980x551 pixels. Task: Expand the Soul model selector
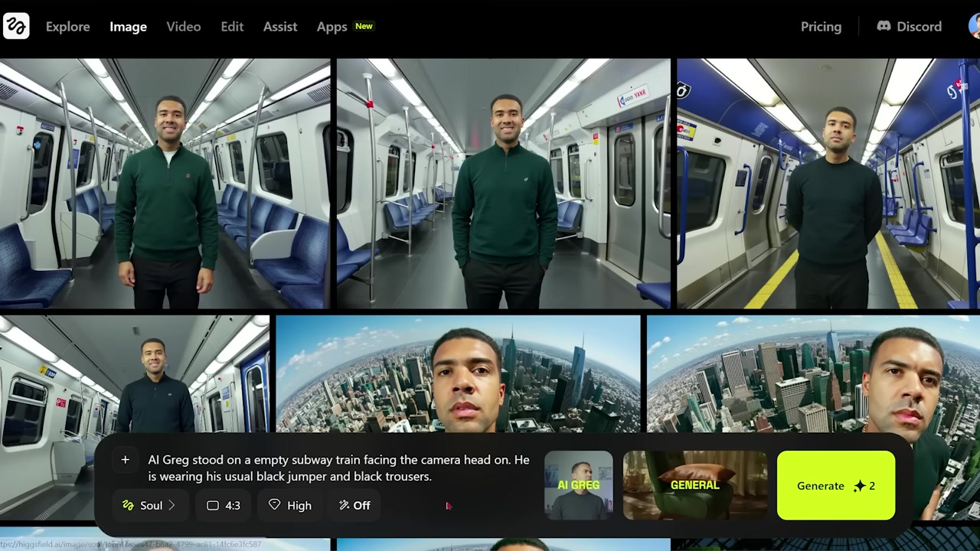(149, 505)
